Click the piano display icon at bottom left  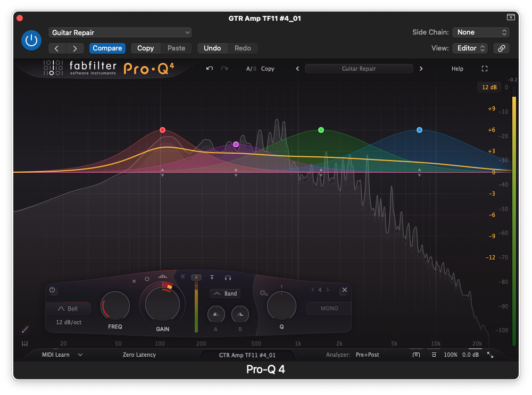(x=24, y=343)
